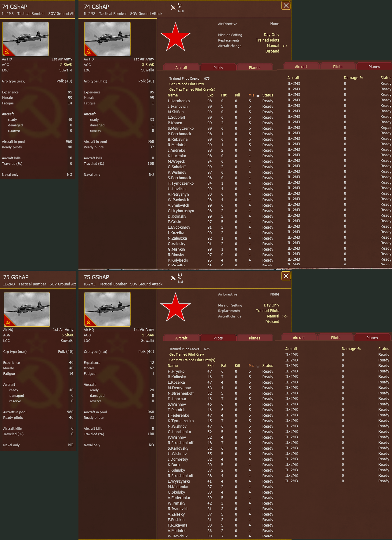Screen dimensions: 392x540
Task: Click Damage % header in 75 GShAP planes list
Action: tap(351, 349)
